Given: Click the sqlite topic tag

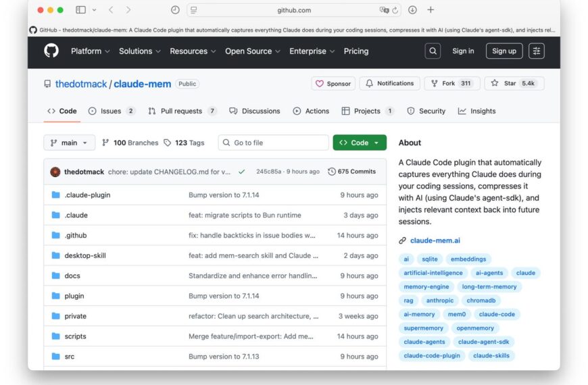Looking at the screenshot, I should (429, 259).
